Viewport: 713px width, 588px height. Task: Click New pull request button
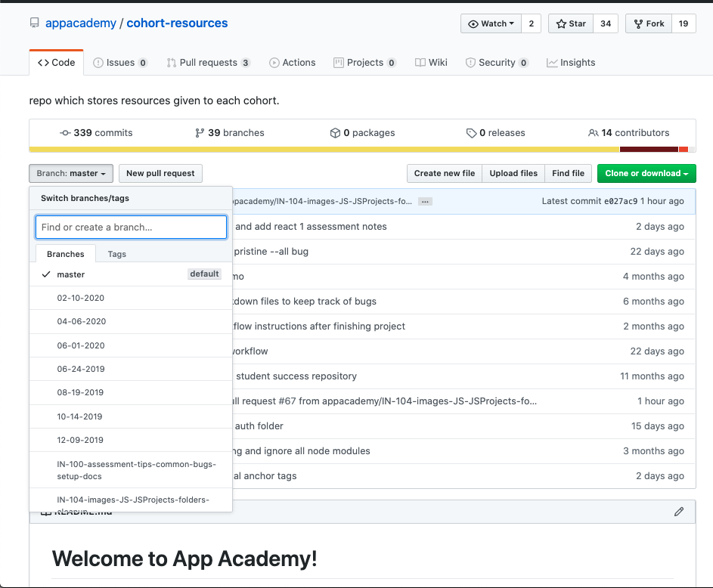[x=160, y=173]
